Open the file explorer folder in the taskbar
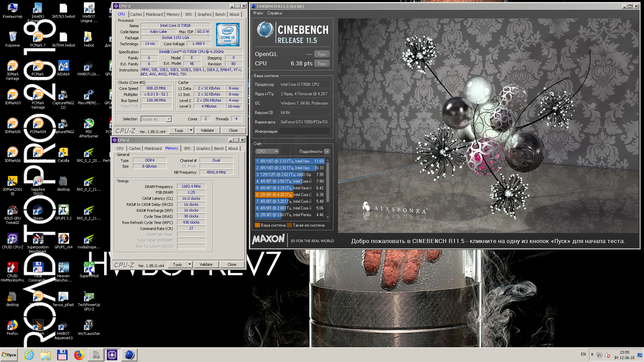 (46, 355)
